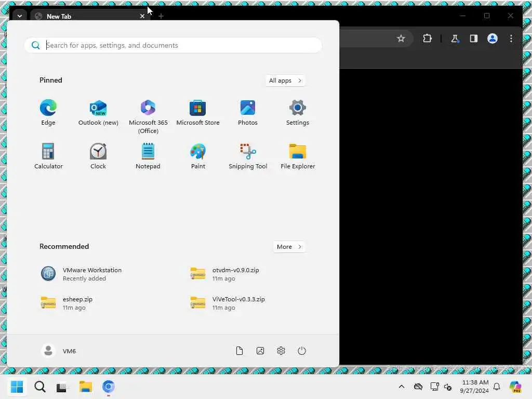This screenshot has height=399, width=532.
Task: Launch the Paint app
Action: 198,156
